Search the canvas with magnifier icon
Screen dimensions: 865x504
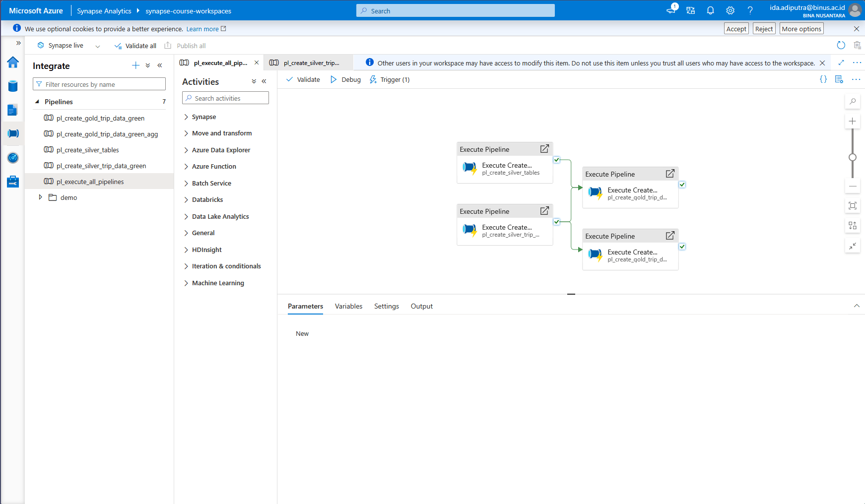coord(853,101)
